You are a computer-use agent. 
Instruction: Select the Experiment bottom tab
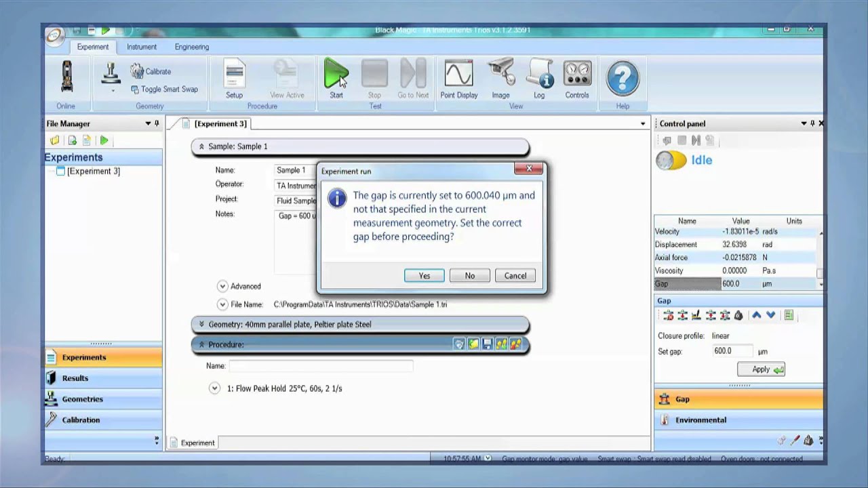coord(192,443)
